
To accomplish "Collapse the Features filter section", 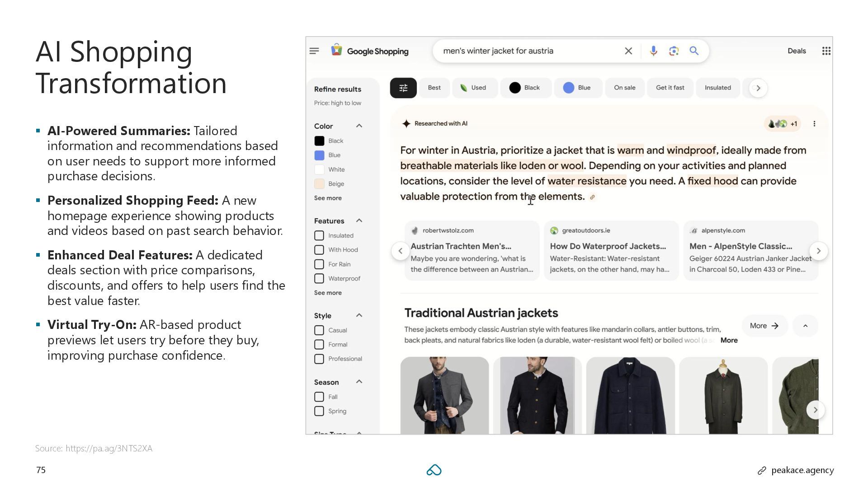I will coord(359,221).
